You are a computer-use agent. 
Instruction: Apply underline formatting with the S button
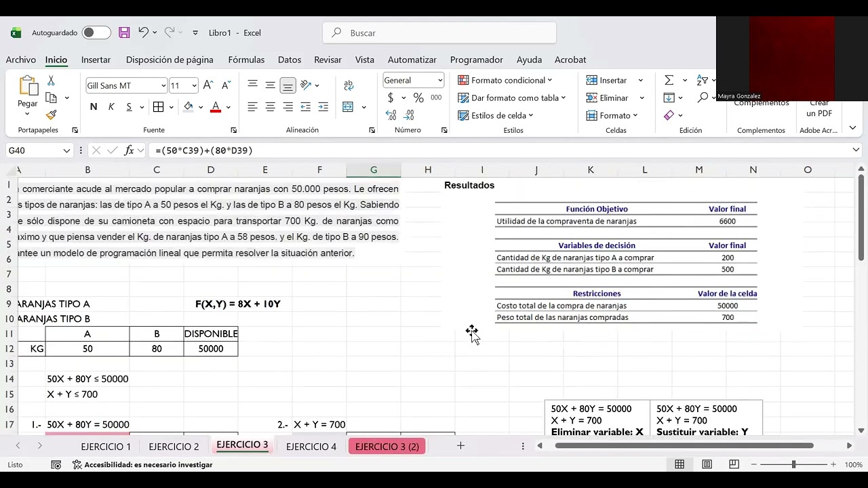click(129, 107)
